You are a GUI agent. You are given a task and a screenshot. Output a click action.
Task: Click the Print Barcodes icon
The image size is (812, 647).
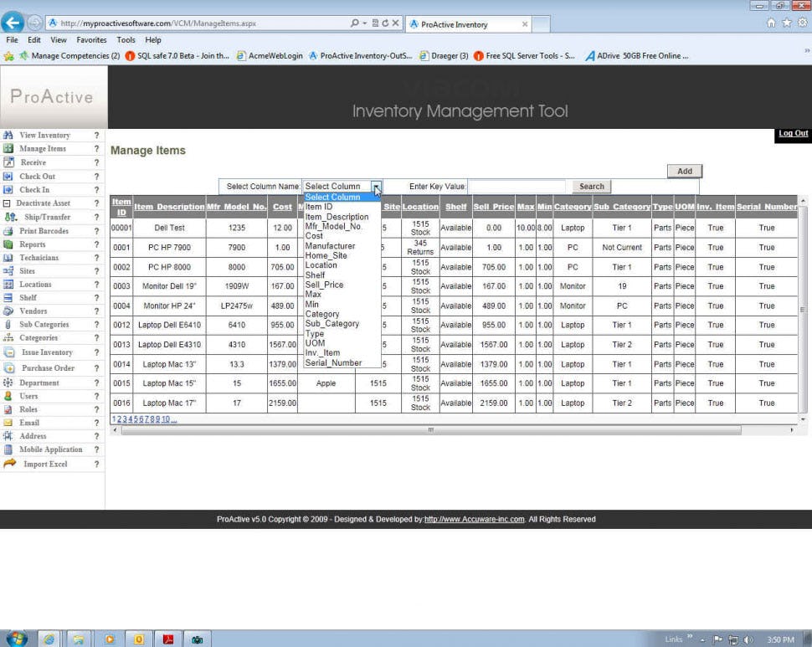[8, 230]
